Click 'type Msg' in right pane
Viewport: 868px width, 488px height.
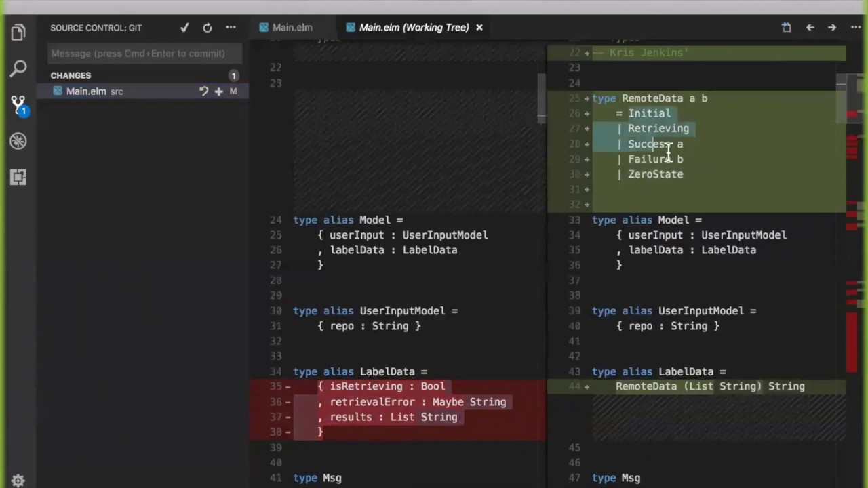616,478
